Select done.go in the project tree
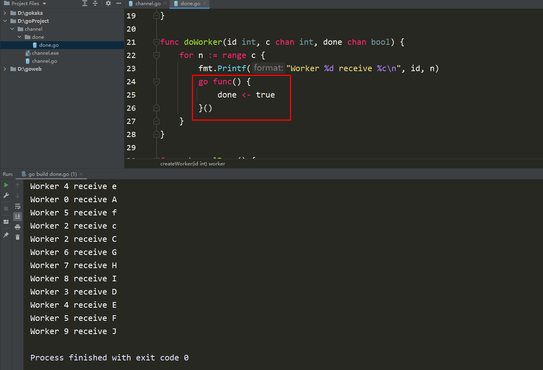The height and width of the screenshot is (370, 543). pos(48,45)
